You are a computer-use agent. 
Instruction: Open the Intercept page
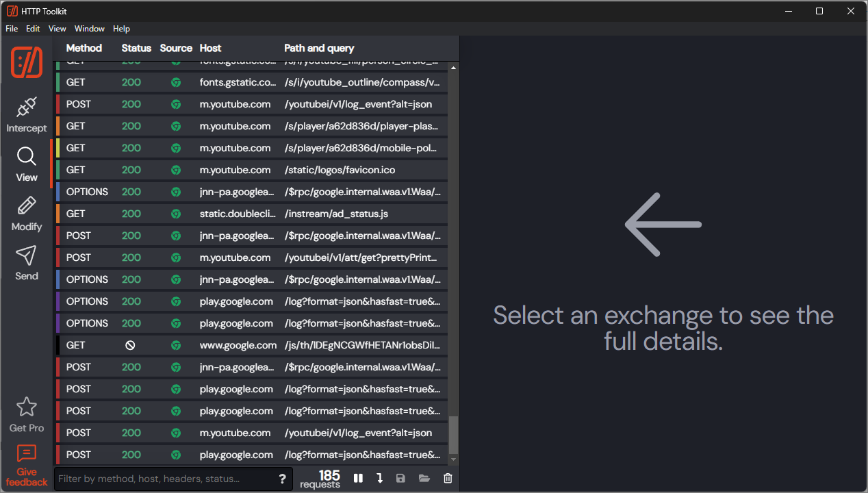[27, 115]
